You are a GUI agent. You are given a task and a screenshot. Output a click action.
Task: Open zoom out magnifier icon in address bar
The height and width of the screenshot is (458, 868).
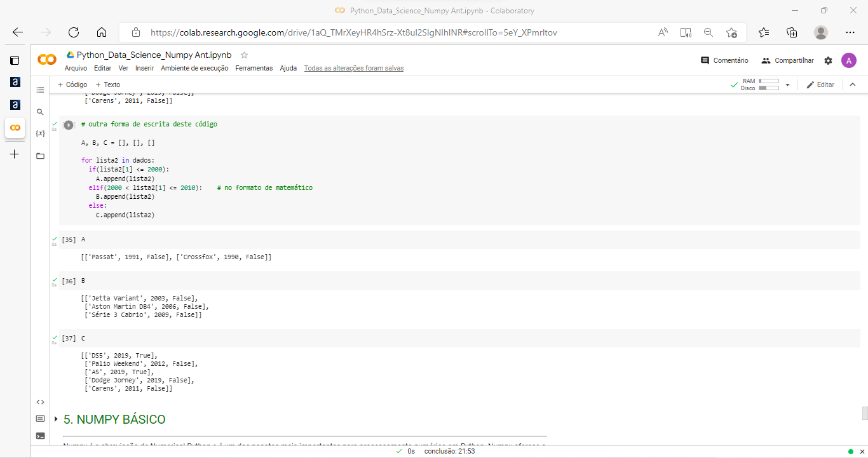(709, 32)
